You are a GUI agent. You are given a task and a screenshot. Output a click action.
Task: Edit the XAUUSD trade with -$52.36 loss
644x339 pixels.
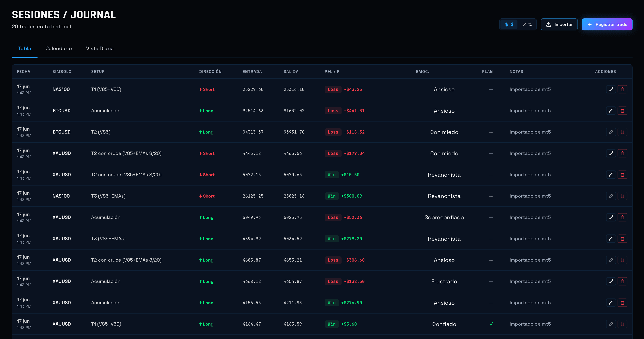(611, 218)
